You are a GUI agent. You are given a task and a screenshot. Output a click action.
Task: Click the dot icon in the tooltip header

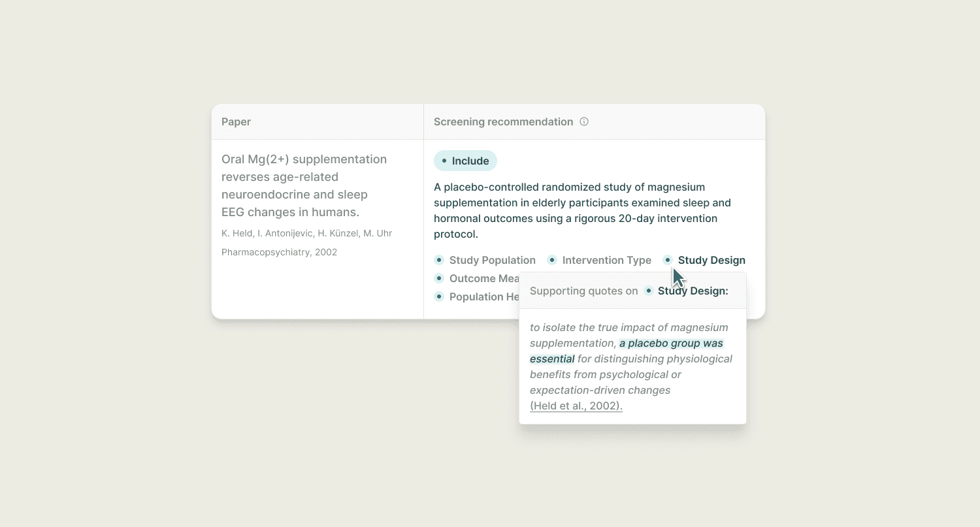coord(647,291)
